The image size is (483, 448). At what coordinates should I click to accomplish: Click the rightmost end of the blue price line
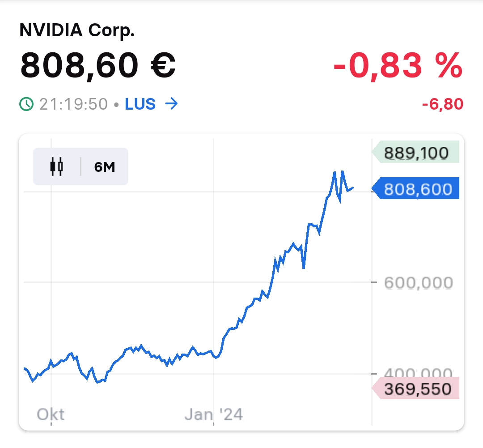click(353, 188)
